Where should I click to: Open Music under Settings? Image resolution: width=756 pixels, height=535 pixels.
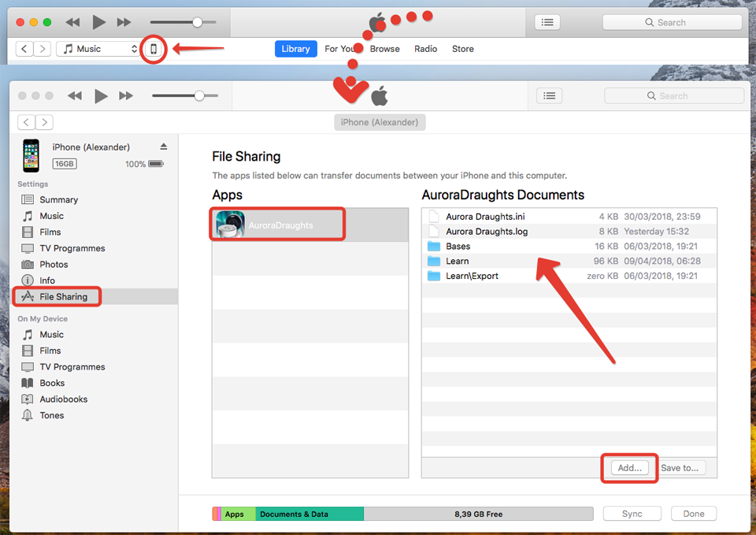(x=52, y=216)
